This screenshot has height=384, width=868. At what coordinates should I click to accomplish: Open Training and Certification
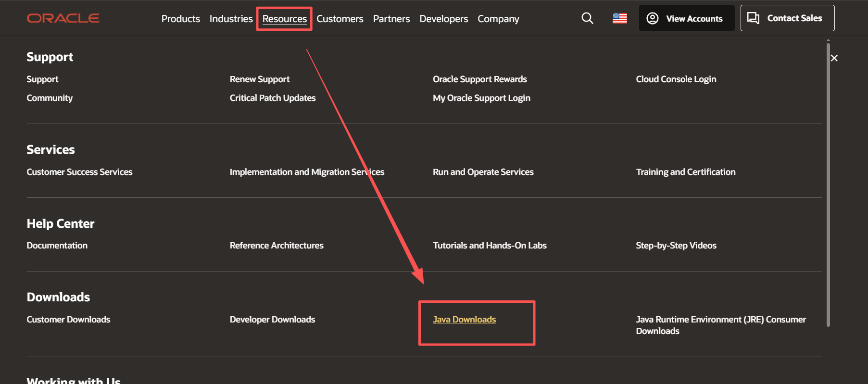coord(686,172)
